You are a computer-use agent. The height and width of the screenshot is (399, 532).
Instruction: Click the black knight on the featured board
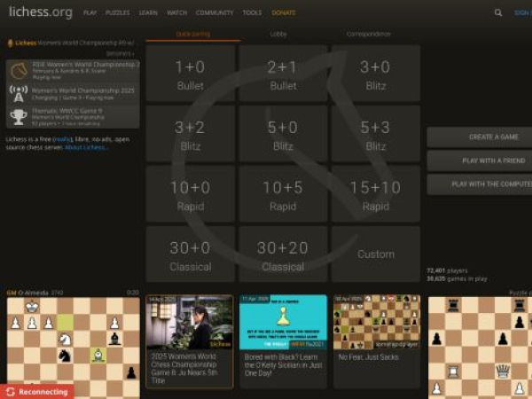[x=65, y=356]
